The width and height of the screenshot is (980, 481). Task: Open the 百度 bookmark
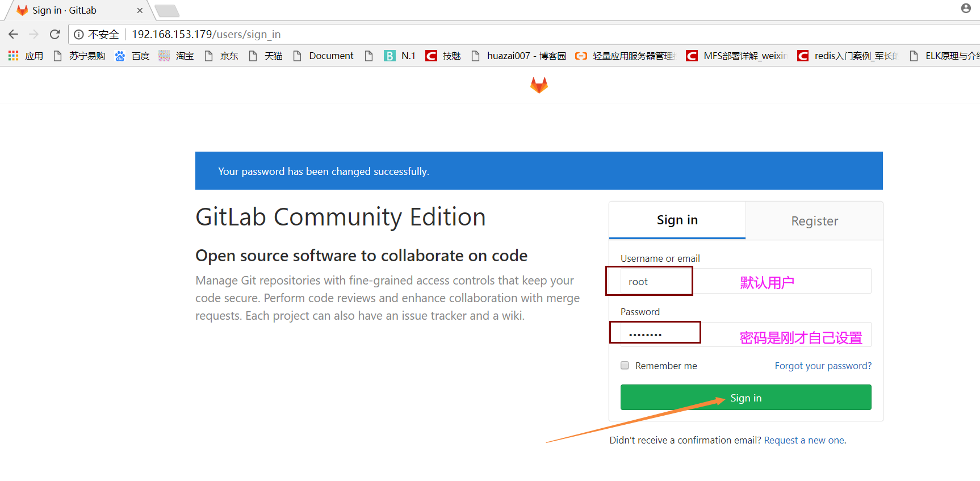click(132, 56)
